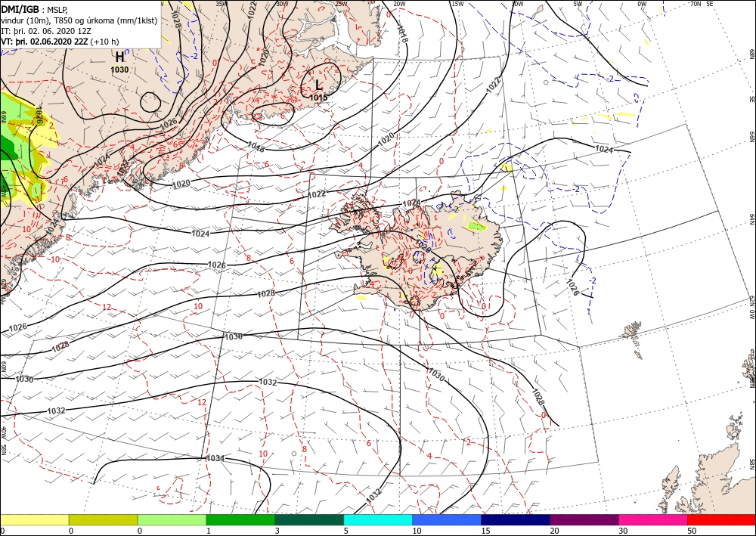The image size is (756, 536).
Task: Click the '5W' longitude label
Action: (x=578, y=4)
